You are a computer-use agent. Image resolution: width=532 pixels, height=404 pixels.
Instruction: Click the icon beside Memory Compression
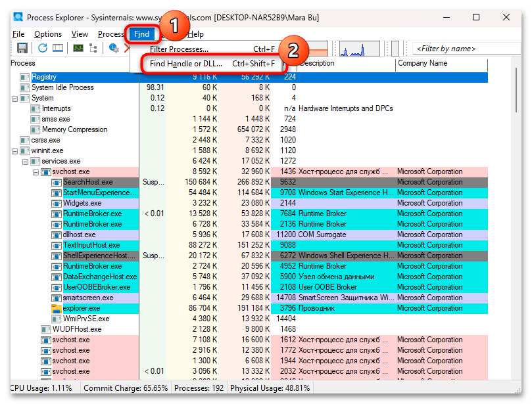tap(36, 130)
